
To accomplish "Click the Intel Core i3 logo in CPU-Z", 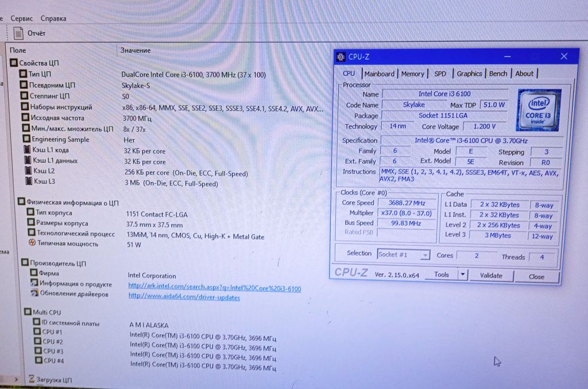I will coord(538,110).
